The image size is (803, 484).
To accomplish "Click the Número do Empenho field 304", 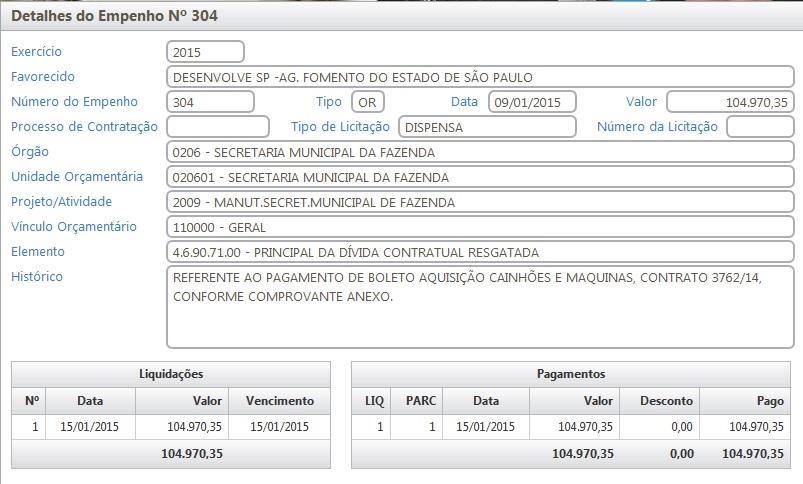I will (210, 101).
